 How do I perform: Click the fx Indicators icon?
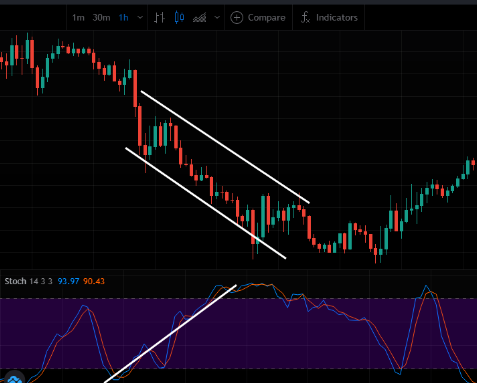[305, 18]
